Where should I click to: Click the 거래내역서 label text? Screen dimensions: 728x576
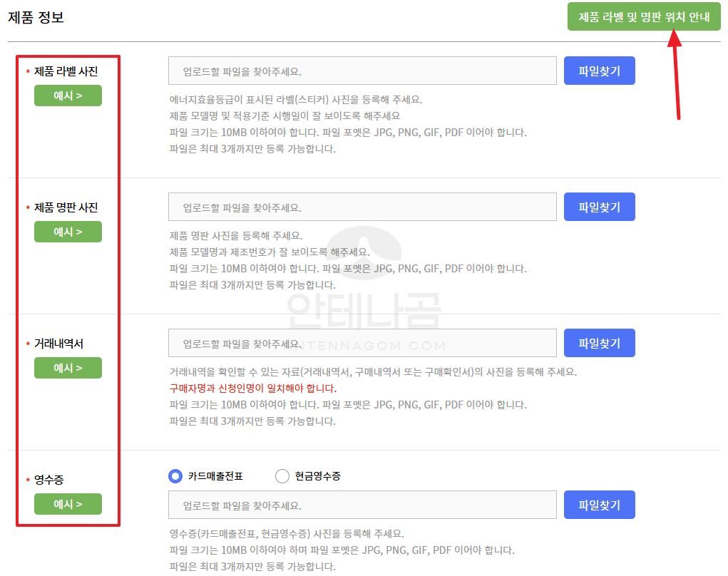[x=58, y=344]
